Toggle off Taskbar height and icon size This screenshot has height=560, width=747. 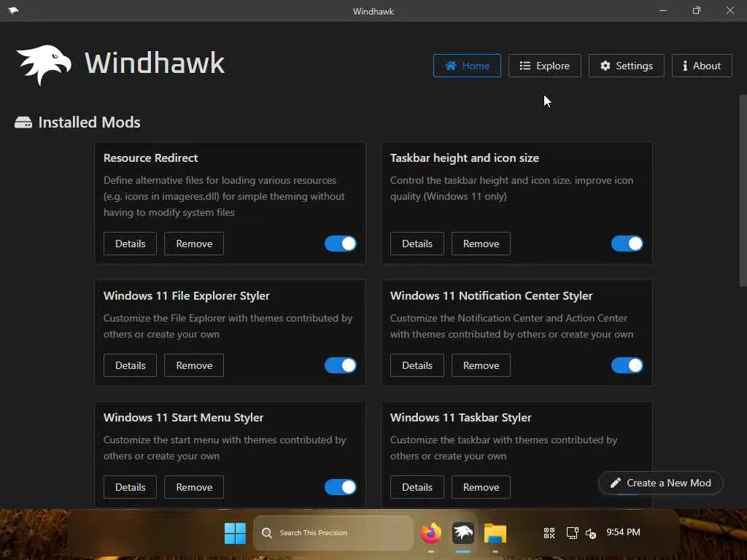[x=627, y=244]
